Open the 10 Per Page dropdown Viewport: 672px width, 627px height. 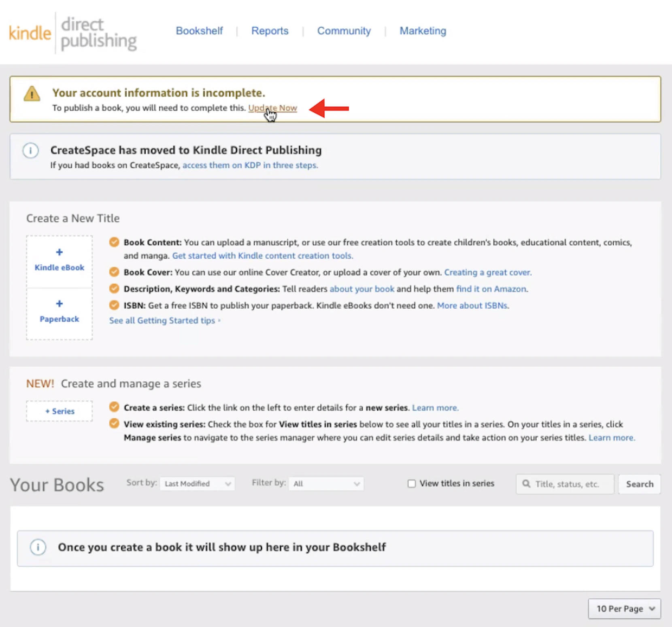[624, 609]
